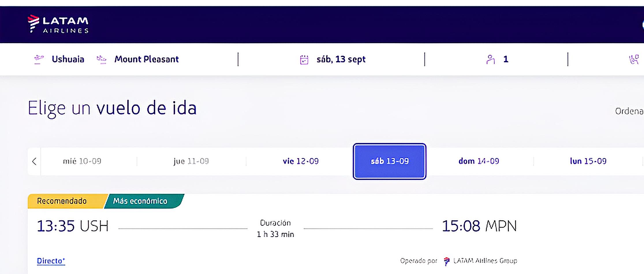Click the departure plane icon beside Ushuaia
The width and height of the screenshot is (644, 274).
(x=39, y=59)
